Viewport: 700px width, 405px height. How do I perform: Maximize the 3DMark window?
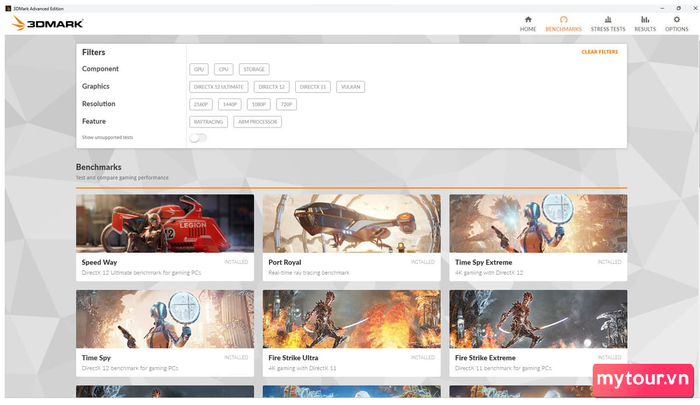679,8
